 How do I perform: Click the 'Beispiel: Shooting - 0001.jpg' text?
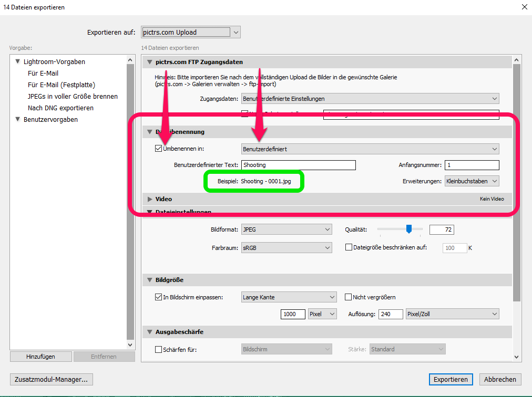254,181
